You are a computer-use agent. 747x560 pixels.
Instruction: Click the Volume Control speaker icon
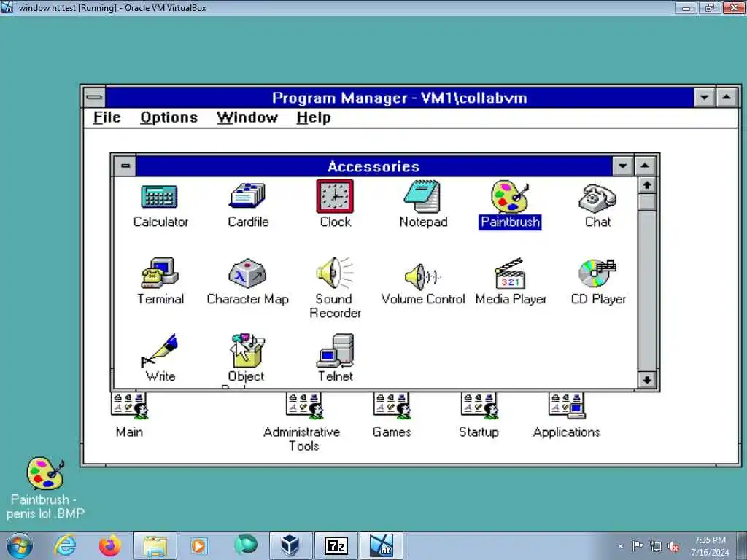click(x=422, y=276)
